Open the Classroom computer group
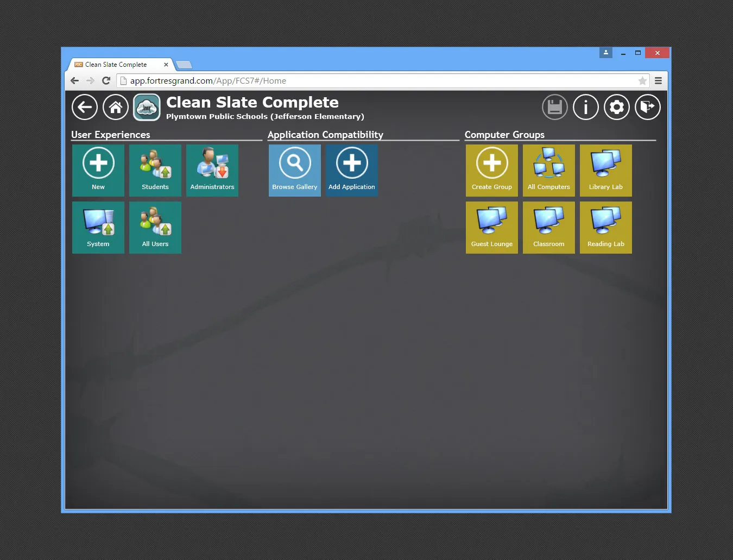Image resolution: width=733 pixels, height=560 pixels. click(549, 228)
